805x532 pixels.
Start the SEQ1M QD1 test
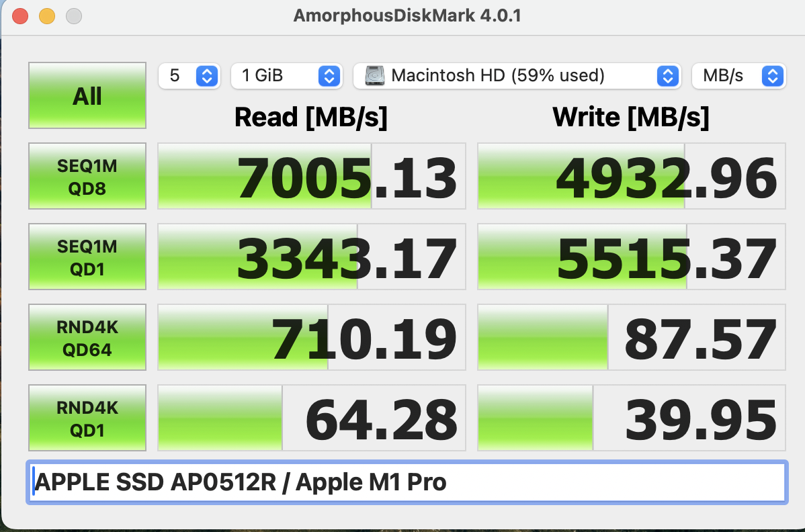87,256
